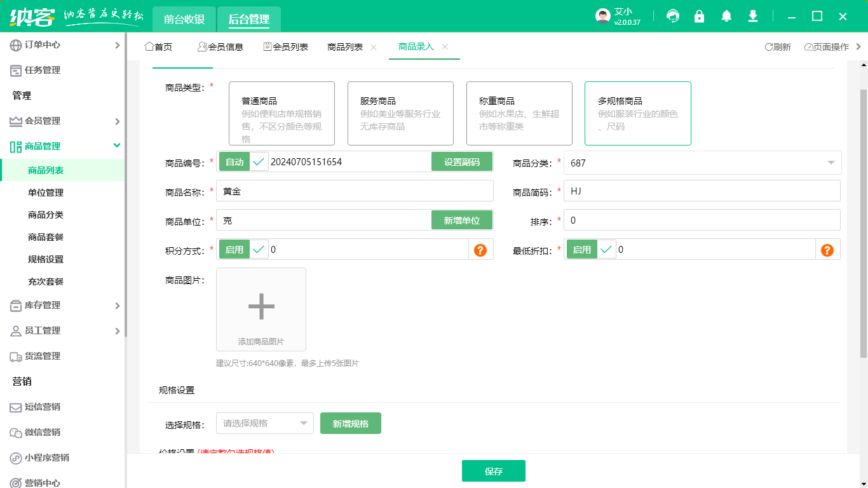868x488 pixels.
Task: Switch to the 前台收银 tab
Action: coord(184,19)
